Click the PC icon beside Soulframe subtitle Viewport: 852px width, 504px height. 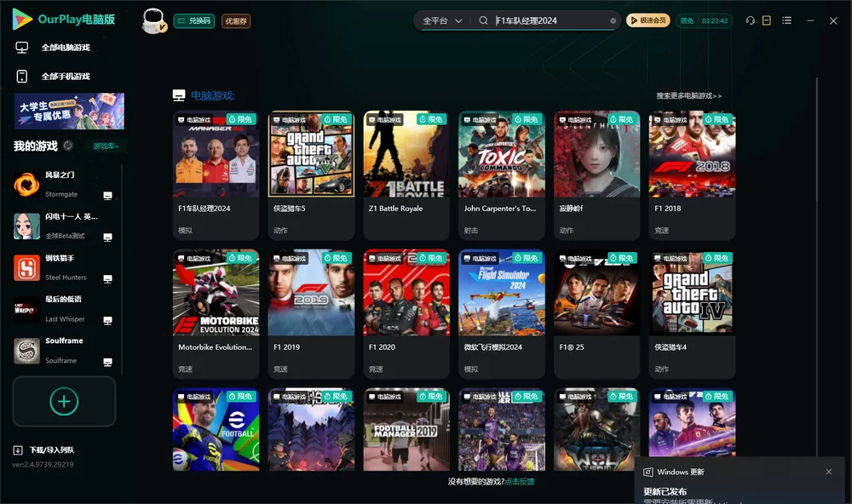[107, 363]
